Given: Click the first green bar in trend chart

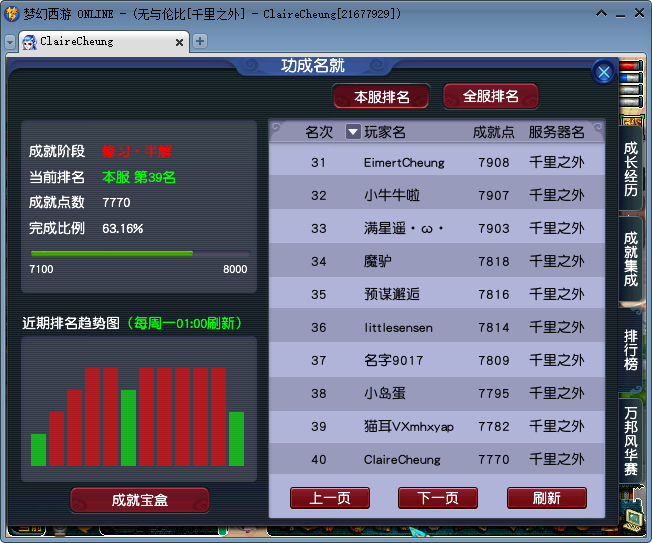Looking at the screenshot, I should (38, 450).
